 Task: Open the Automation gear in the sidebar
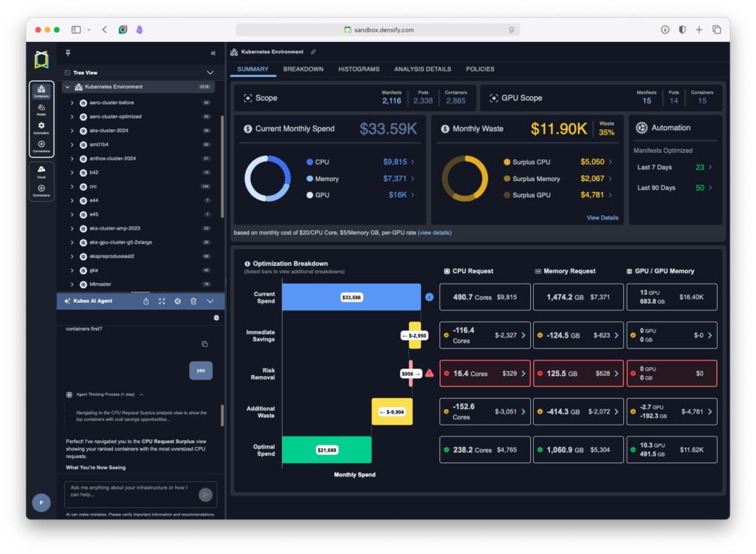tap(41, 128)
